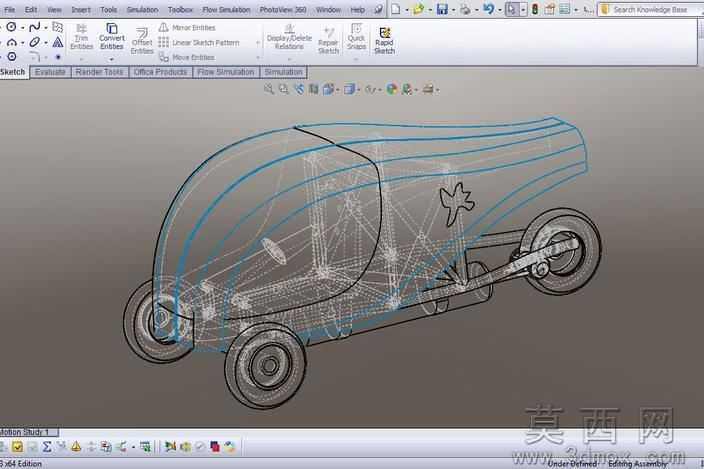Click the View Orientation icon
The image size is (704, 469).
328,89
